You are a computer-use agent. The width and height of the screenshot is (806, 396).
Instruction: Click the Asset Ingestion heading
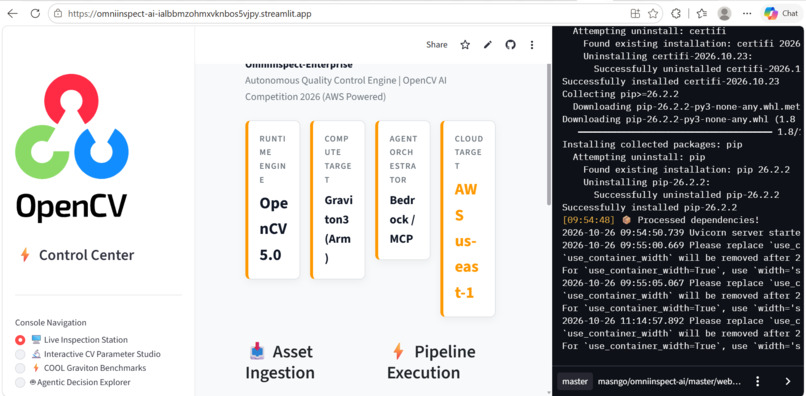point(280,362)
